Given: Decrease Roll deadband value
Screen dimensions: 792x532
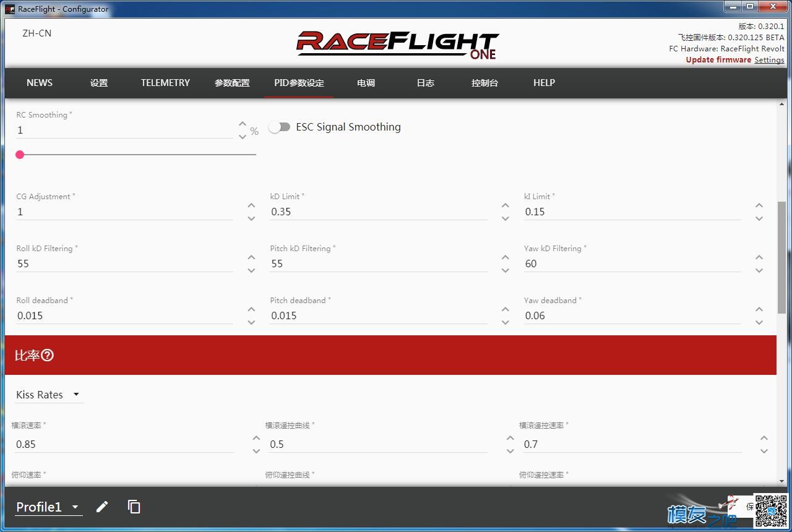Looking at the screenshot, I should pyautogui.click(x=251, y=322).
